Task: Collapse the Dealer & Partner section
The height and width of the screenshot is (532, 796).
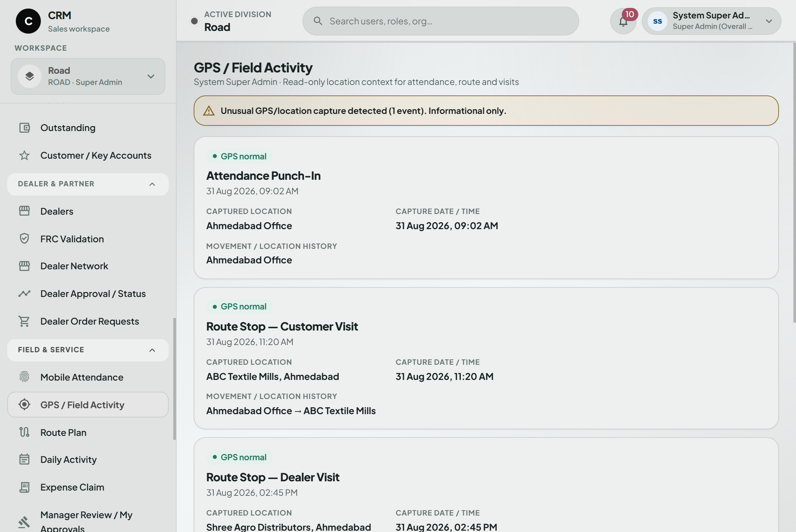Action: 88,184
